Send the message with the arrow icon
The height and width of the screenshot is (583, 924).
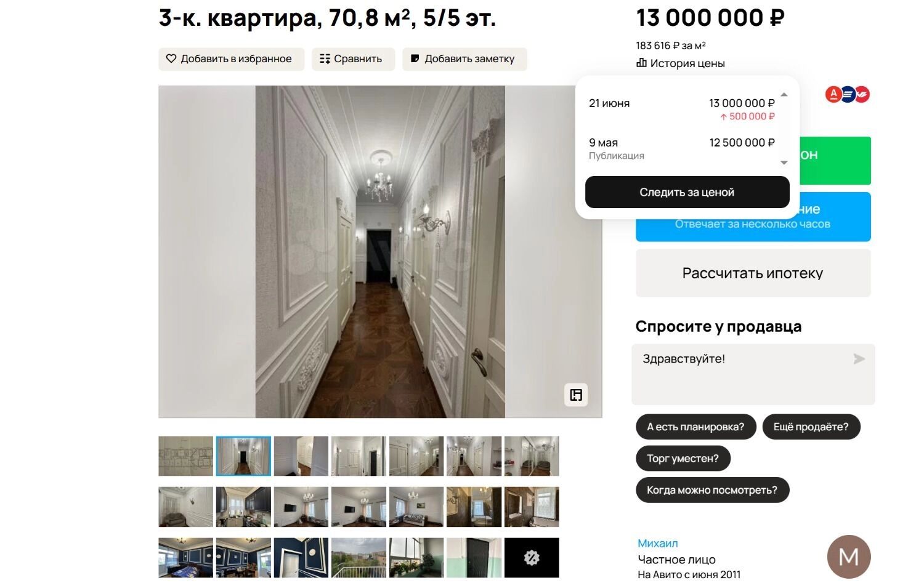pyautogui.click(x=859, y=359)
